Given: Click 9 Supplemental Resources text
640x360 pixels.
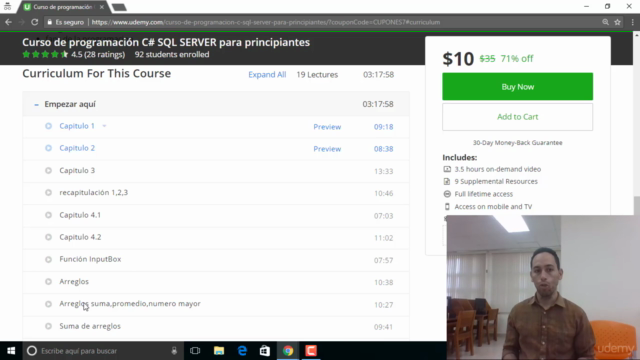Looking at the screenshot, I should click(x=496, y=181).
